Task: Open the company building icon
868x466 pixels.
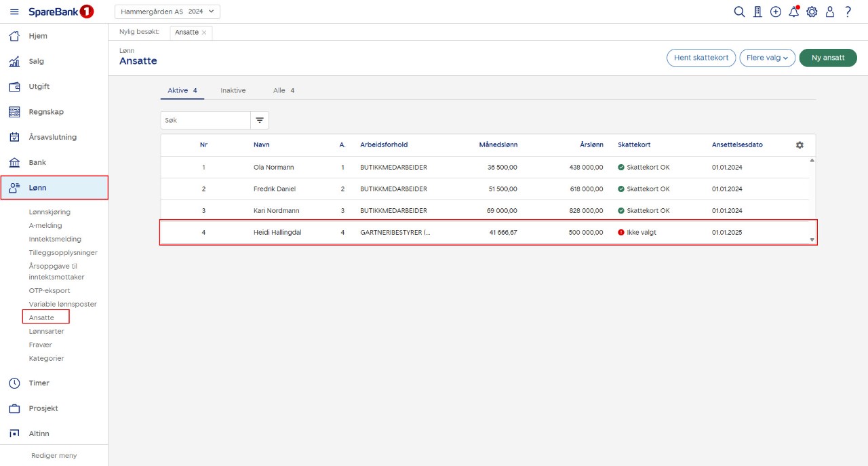Action: pyautogui.click(x=757, y=12)
